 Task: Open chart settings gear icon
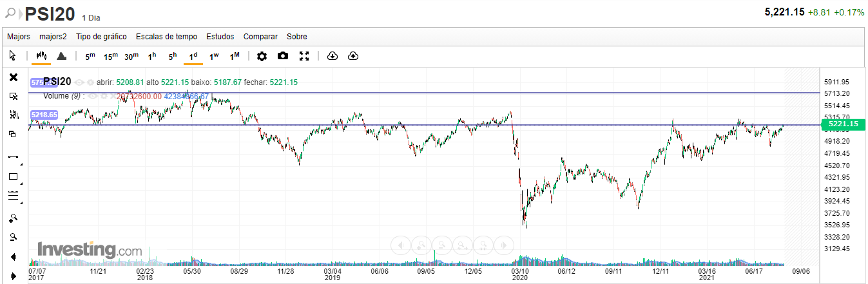(x=262, y=56)
